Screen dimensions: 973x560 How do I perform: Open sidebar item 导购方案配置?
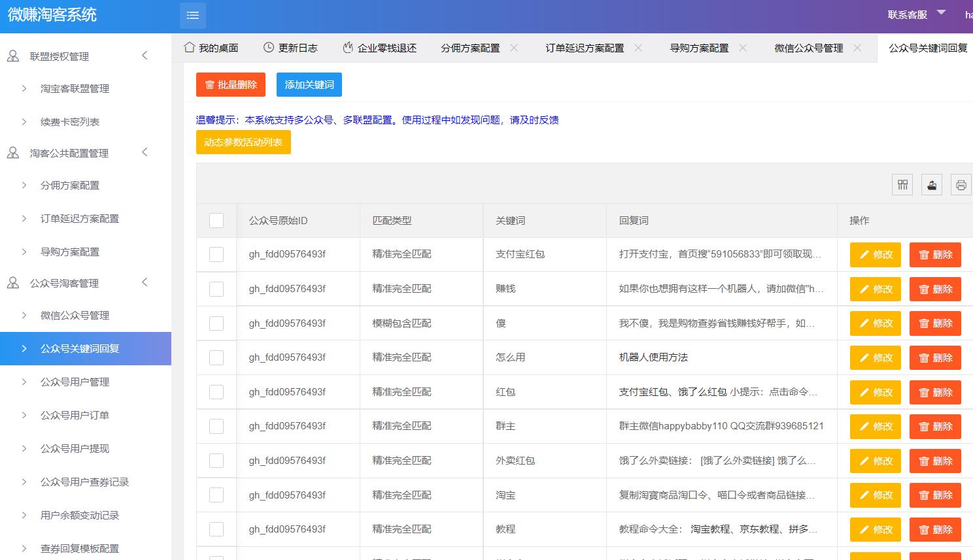click(70, 252)
